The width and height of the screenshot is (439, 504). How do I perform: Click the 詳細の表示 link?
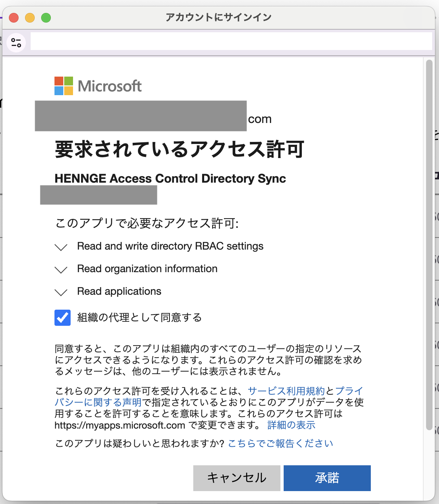point(291,425)
